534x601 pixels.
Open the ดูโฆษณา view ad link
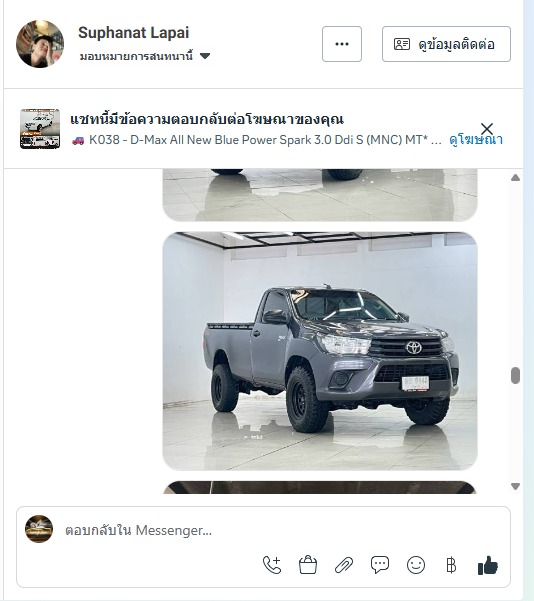[476, 140]
